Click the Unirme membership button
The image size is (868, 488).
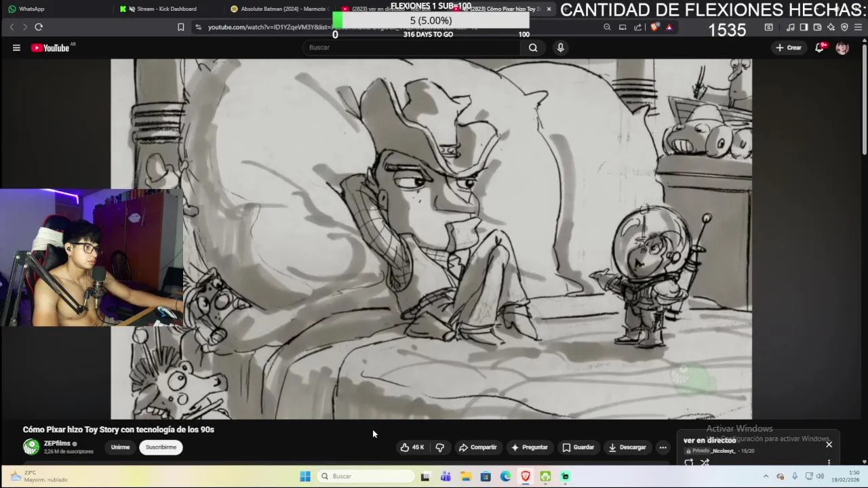coord(120,447)
